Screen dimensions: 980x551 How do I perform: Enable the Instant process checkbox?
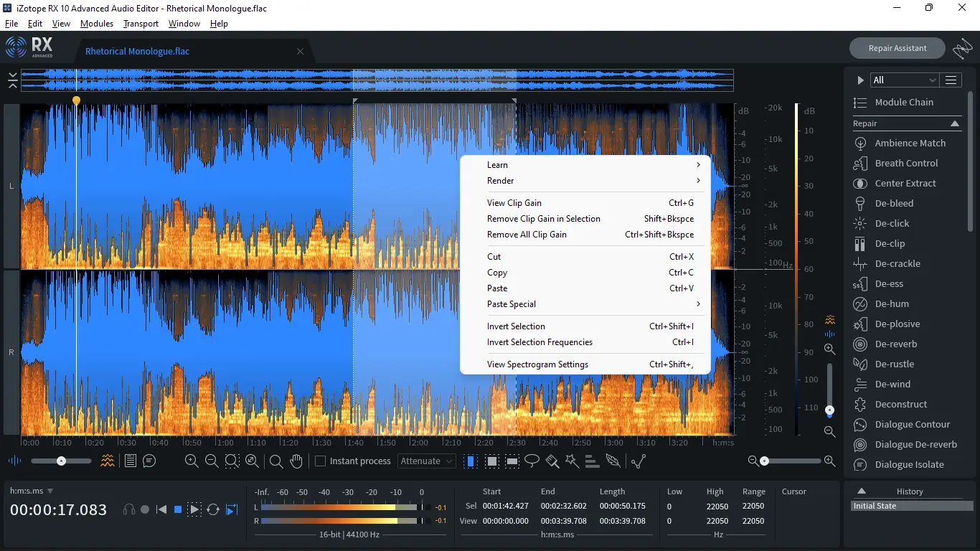point(321,461)
